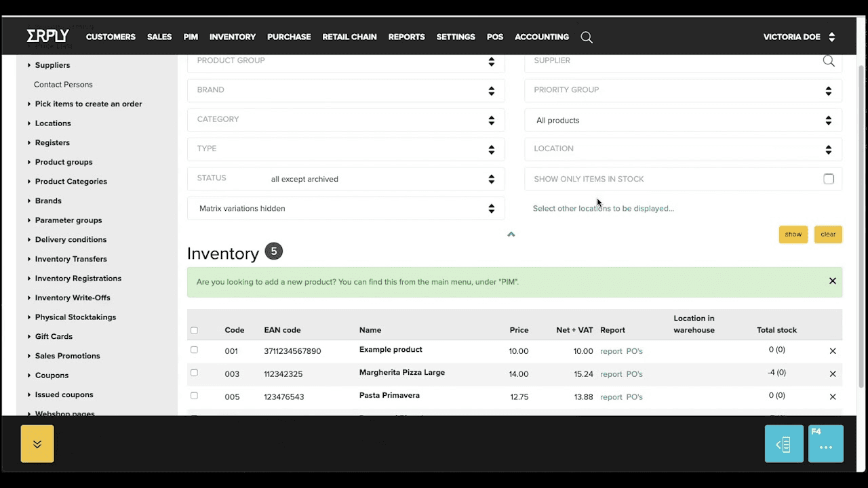
Task: Tick the checkbox for product 003
Action: (194, 373)
